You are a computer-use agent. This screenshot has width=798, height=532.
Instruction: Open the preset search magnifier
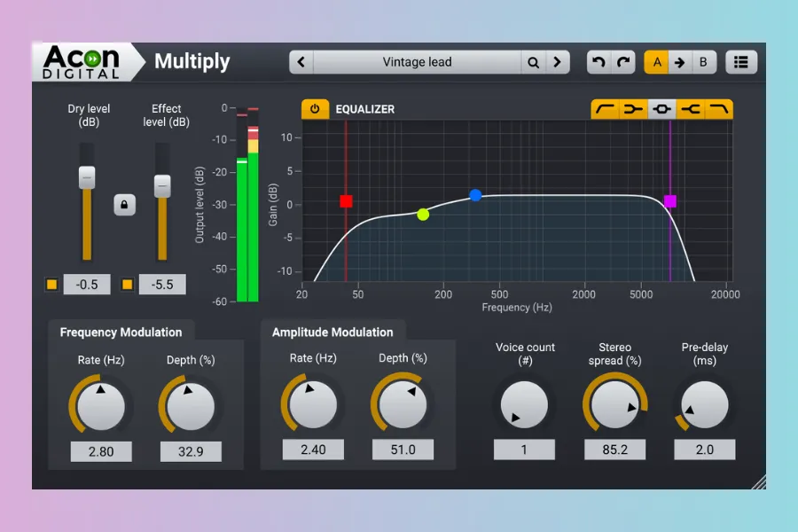tap(533, 62)
